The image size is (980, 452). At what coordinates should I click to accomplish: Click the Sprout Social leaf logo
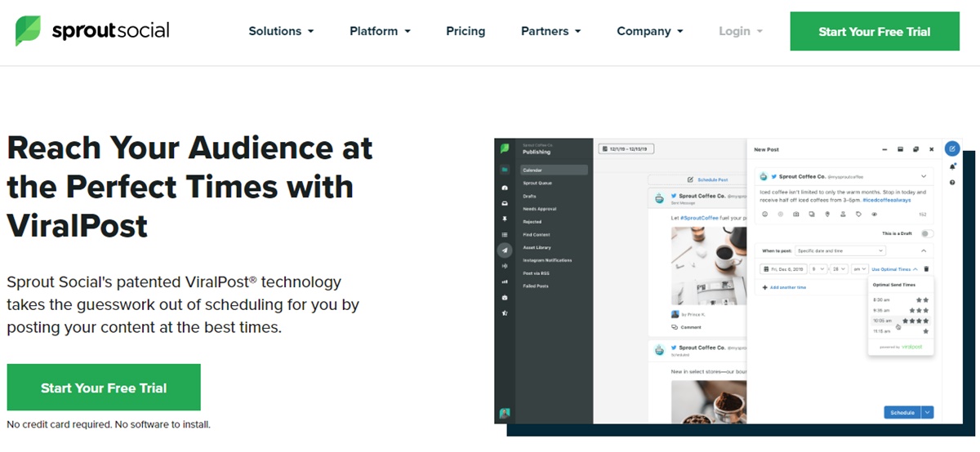(28, 31)
